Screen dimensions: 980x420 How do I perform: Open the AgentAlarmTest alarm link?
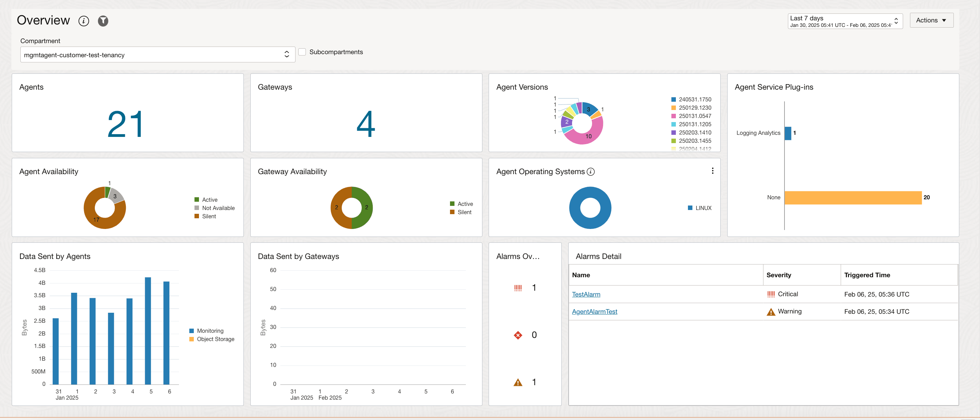(x=594, y=311)
